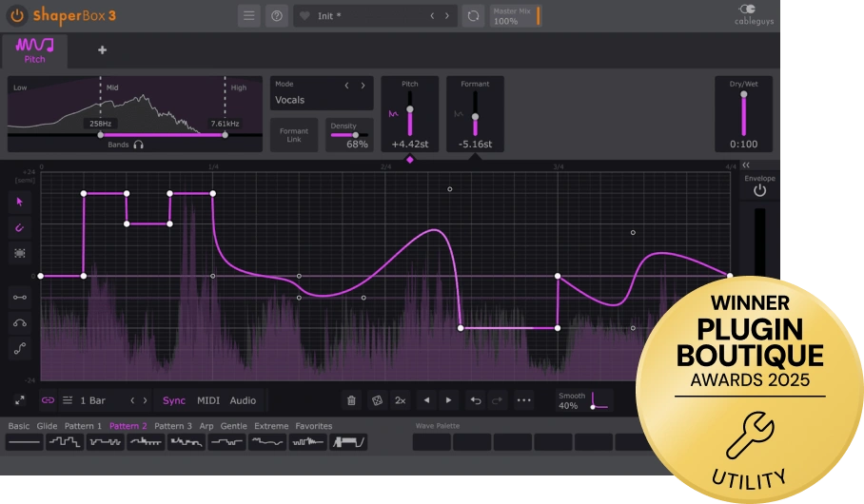This screenshot has height=504, width=864.
Task: Open the Pattern 3 preset category
Action: coord(173,426)
